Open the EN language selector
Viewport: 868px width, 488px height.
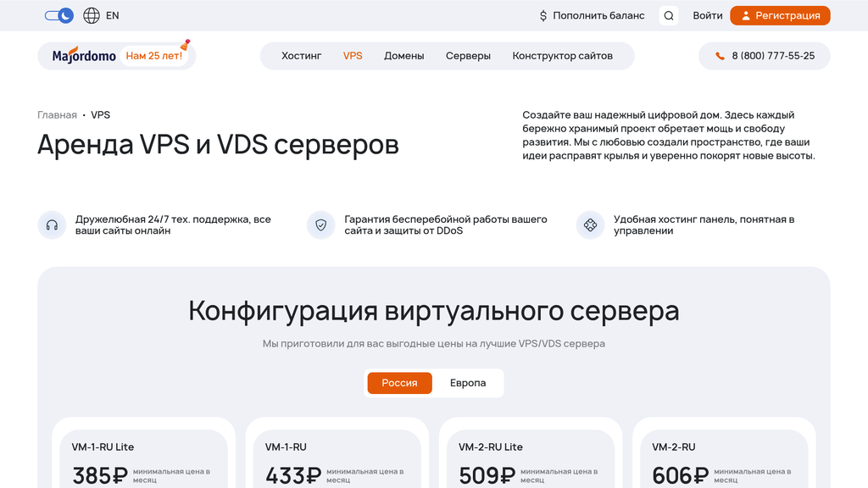point(111,15)
